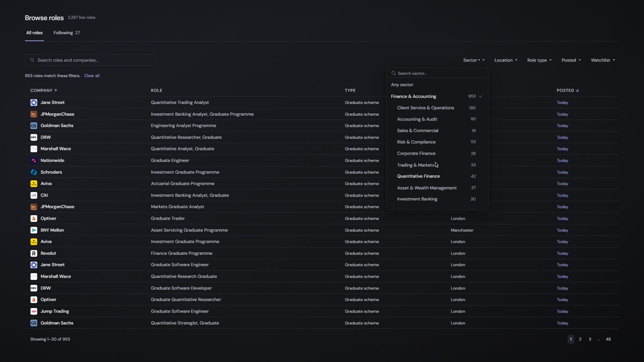Go to page 2 of results
This screenshot has height=362, width=644.
pos(580,339)
